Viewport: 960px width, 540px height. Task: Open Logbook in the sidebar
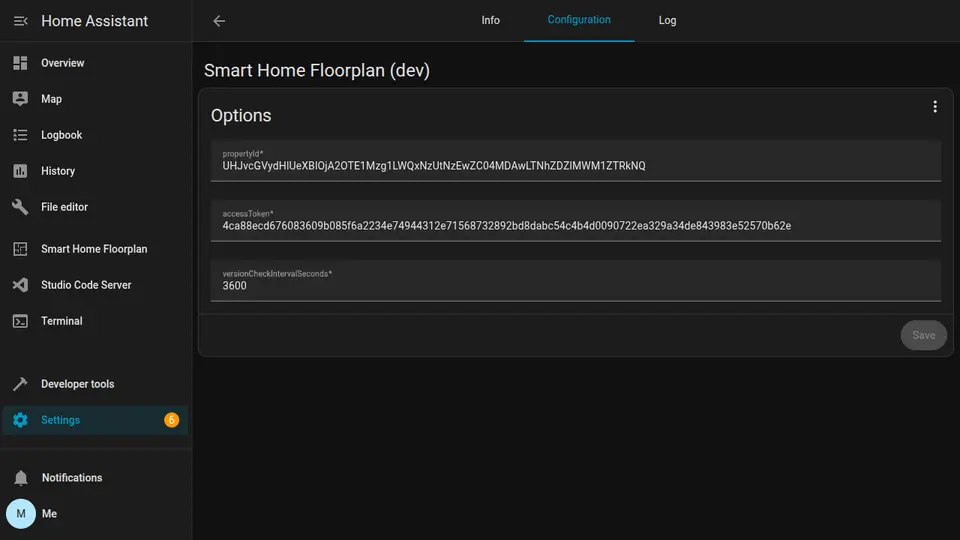tap(96, 135)
